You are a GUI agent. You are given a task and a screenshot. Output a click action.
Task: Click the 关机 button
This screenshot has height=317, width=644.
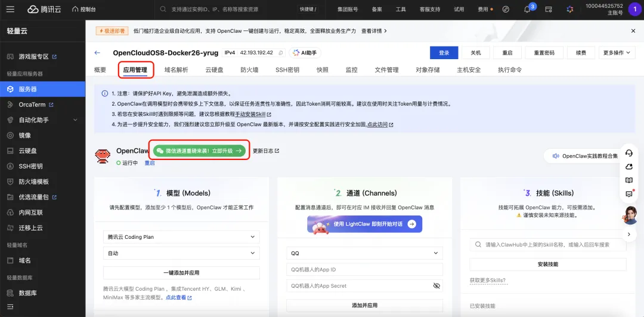click(x=476, y=53)
